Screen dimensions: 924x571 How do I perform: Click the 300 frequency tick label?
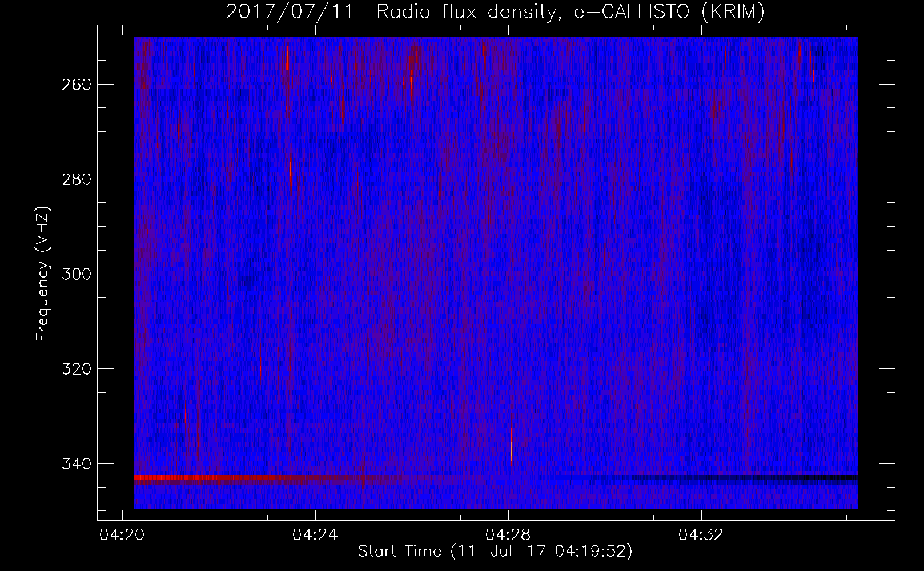pyautogui.click(x=75, y=274)
